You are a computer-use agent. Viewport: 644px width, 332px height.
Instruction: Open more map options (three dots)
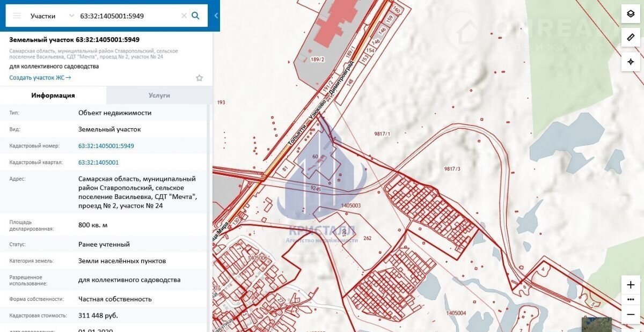pos(631,299)
